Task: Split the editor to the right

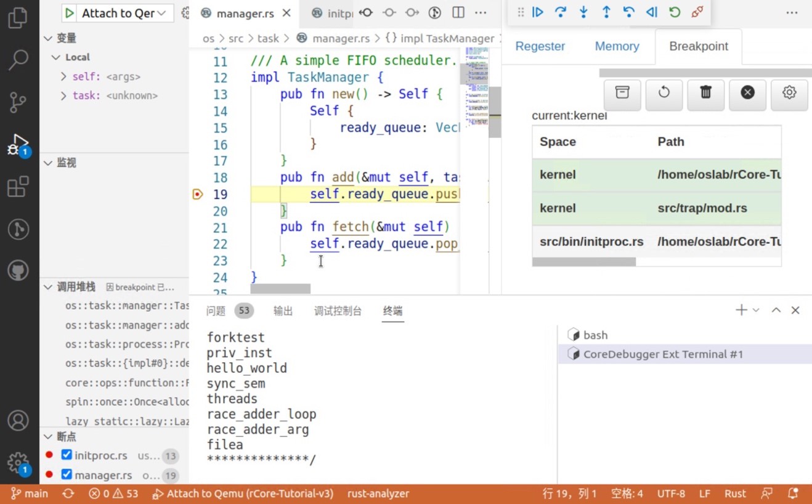Action: tap(458, 13)
